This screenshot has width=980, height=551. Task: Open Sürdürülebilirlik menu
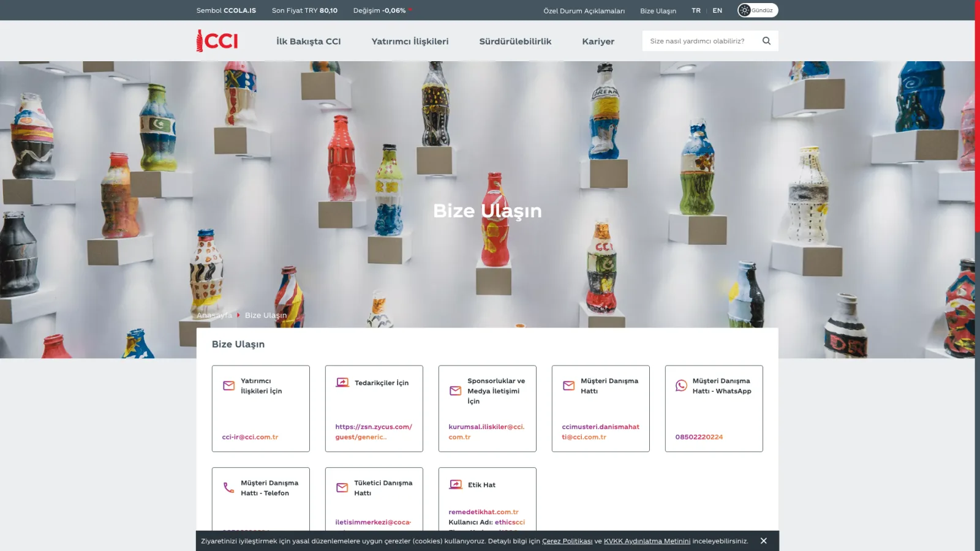click(515, 42)
